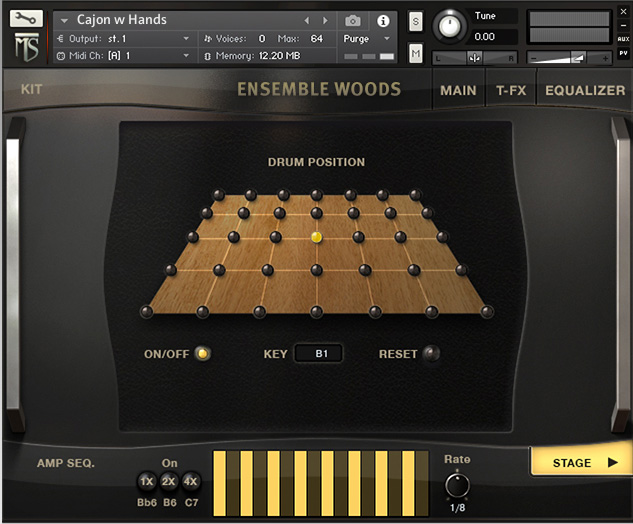Minimize instrument header with minus button
This screenshot has width=633, height=524.
point(623,25)
